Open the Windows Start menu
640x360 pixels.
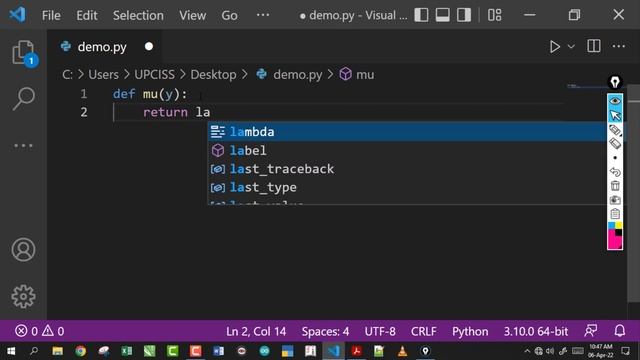[11, 351]
